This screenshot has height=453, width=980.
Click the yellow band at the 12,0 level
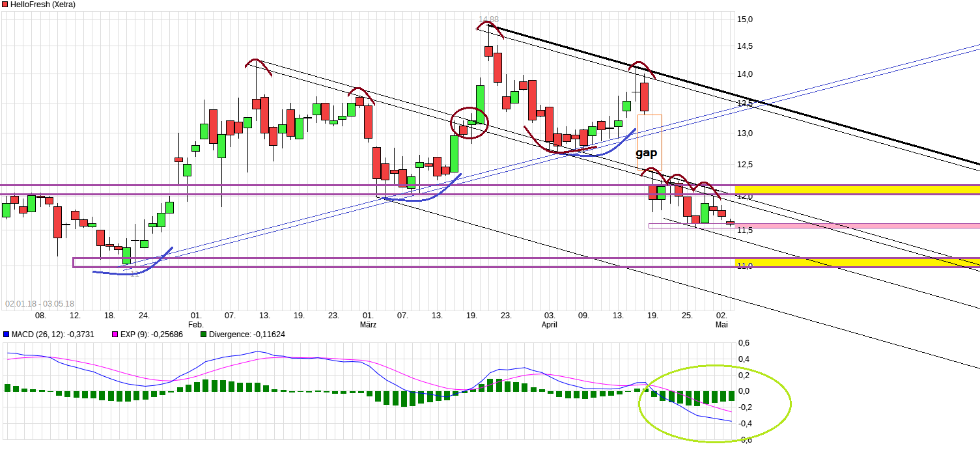[x=856, y=189]
